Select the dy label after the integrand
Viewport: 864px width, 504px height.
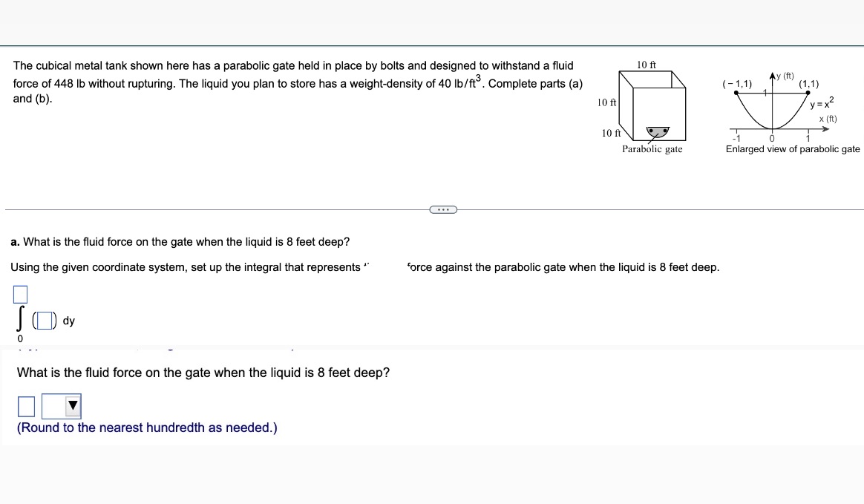(x=69, y=320)
